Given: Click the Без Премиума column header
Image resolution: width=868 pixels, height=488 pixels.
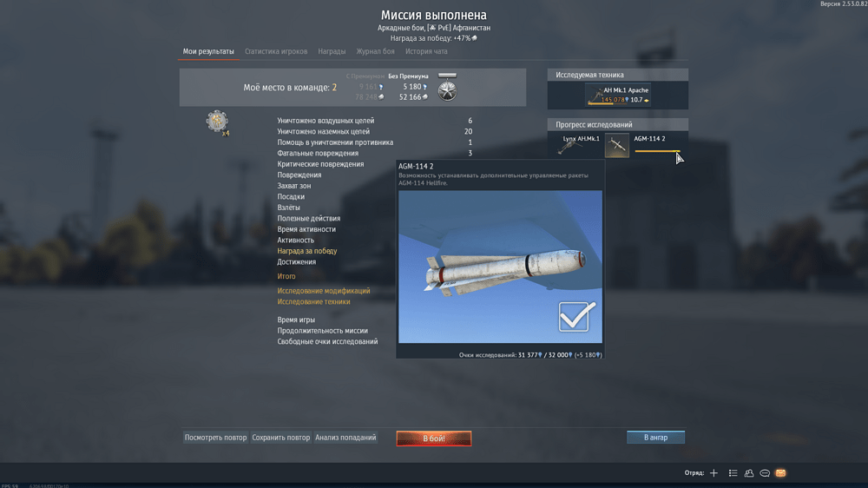Looking at the screenshot, I should pyautogui.click(x=408, y=76).
